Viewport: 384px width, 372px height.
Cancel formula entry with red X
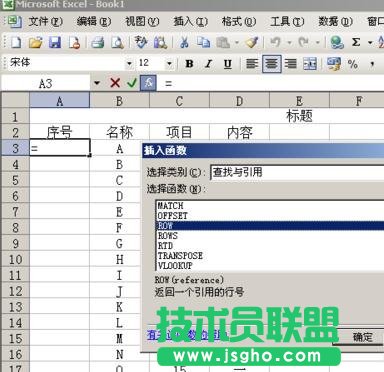point(115,83)
